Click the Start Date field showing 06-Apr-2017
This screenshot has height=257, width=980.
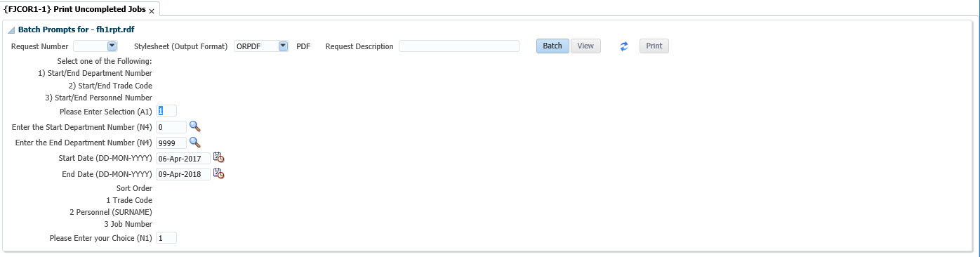point(183,159)
